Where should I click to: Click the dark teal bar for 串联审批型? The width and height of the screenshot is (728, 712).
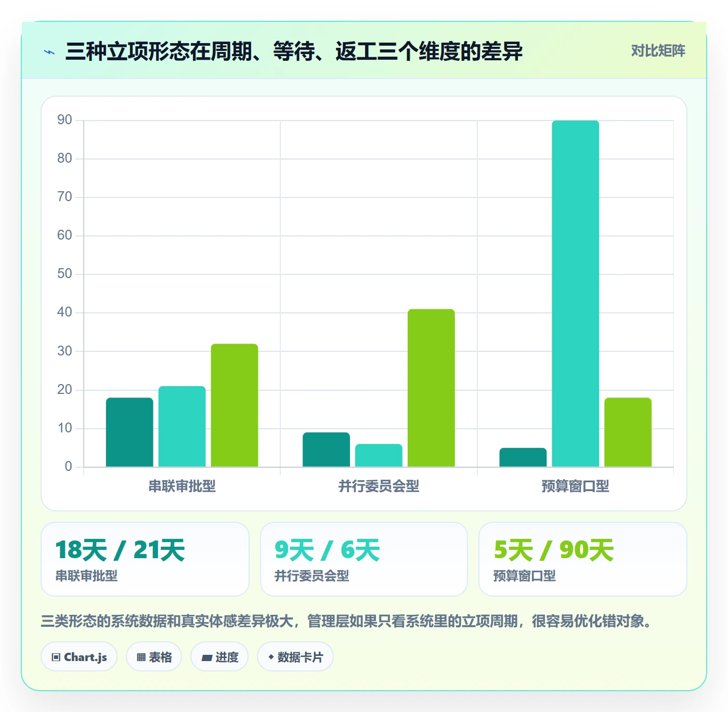(x=129, y=432)
